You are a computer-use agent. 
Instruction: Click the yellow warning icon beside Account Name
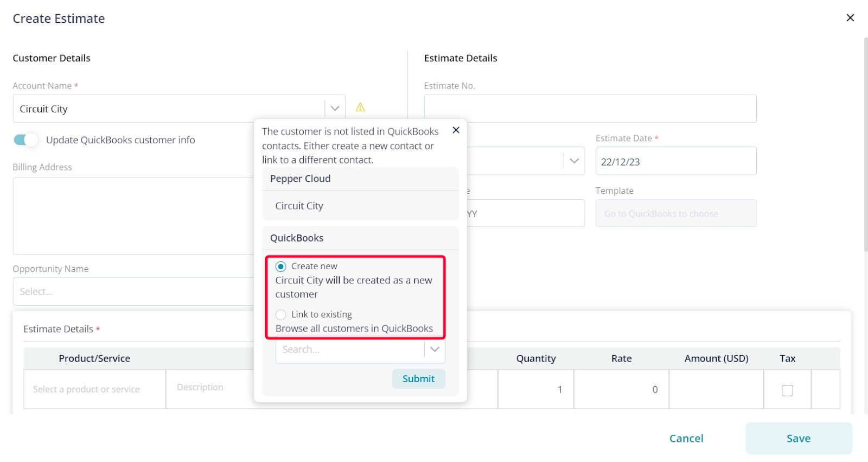coord(360,107)
